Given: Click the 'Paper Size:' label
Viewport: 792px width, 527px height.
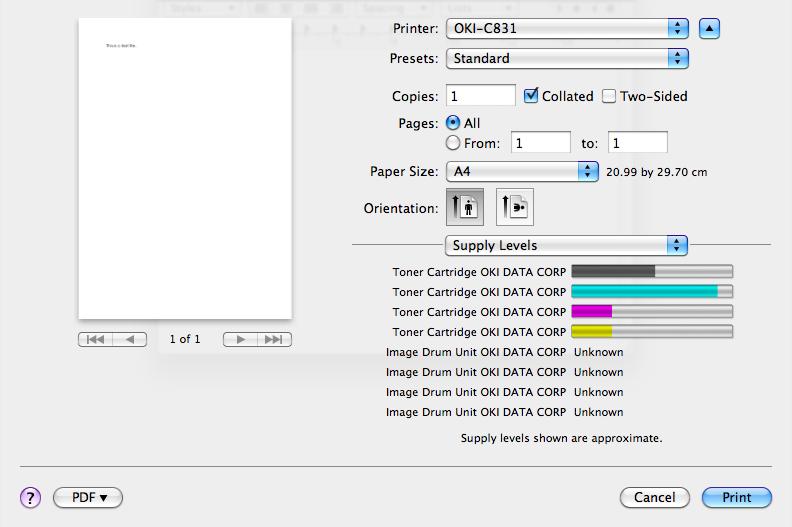Looking at the screenshot, I should click(x=404, y=172).
